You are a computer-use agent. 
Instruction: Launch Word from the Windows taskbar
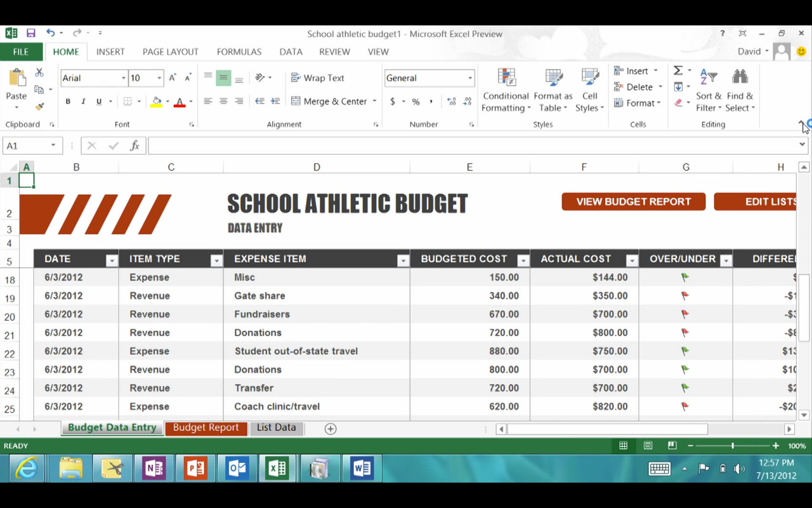pyautogui.click(x=362, y=469)
